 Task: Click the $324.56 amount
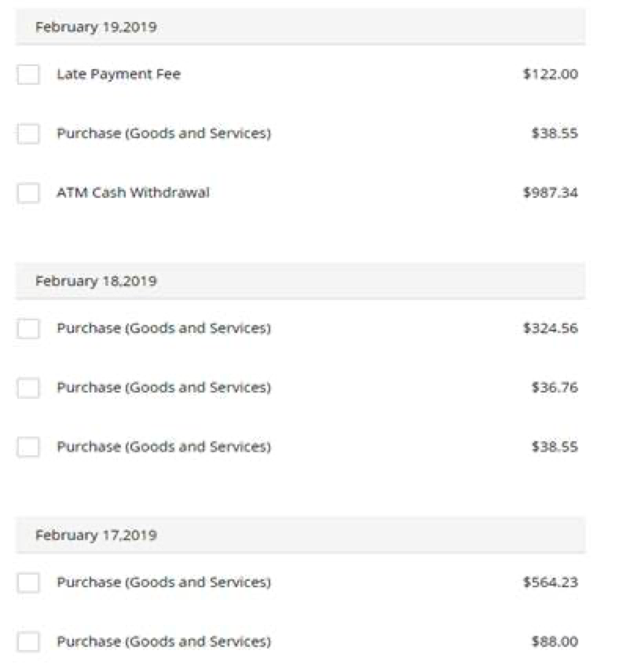tap(551, 328)
